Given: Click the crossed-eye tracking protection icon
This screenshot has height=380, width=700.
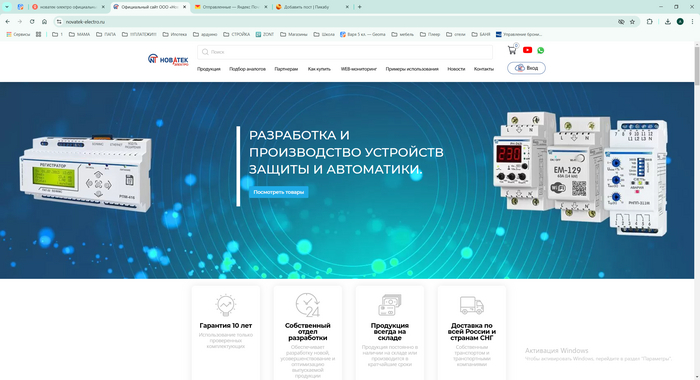Looking at the screenshot, I should 621,21.
